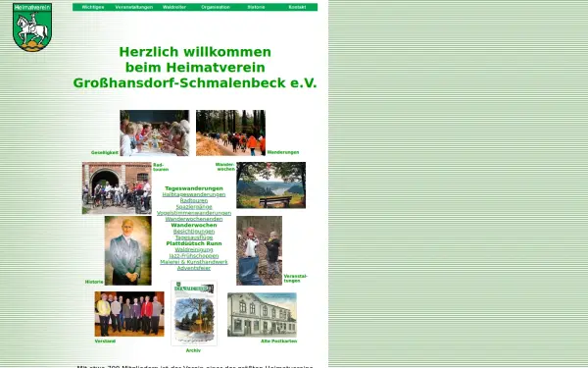Open the Historie menu in the top bar
Viewport: 588px width, 368px height.
[x=256, y=7]
